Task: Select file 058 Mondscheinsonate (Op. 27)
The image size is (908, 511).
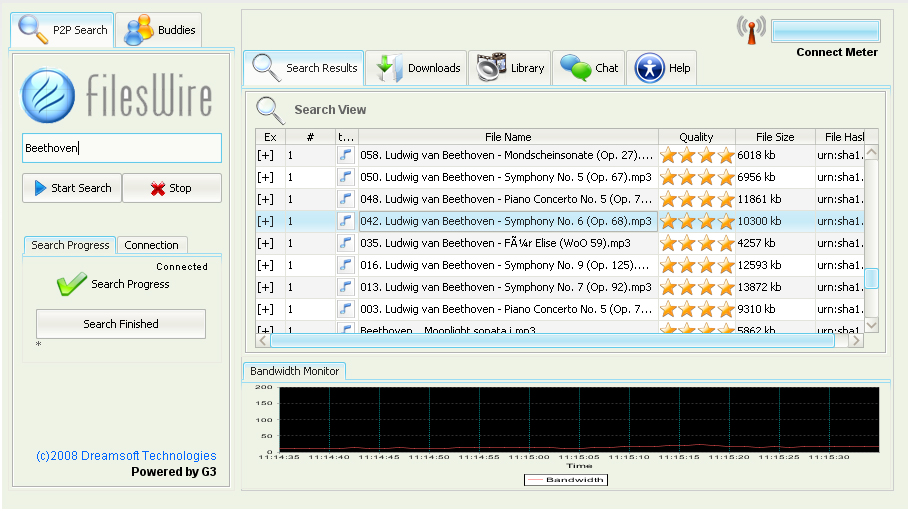Action: click(507, 155)
